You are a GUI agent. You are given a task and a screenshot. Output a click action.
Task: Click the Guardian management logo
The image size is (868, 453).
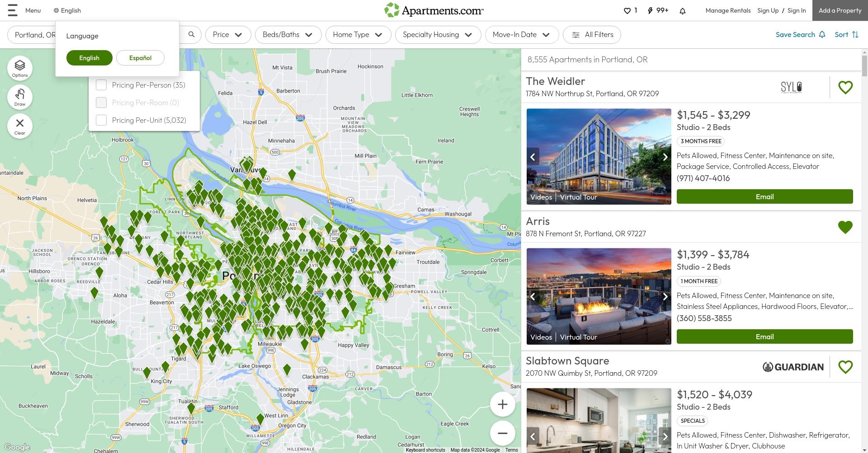pyautogui.click(x=793, y=367)
